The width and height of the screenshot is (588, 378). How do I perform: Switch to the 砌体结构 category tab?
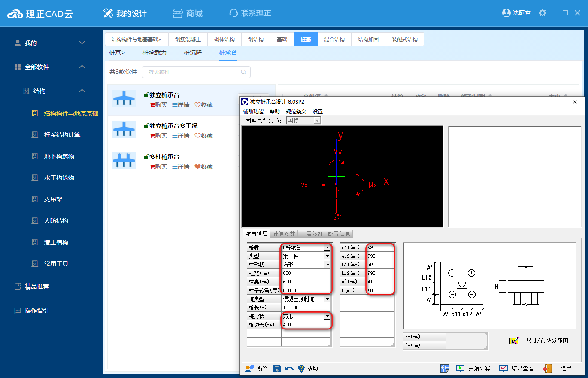click(224, 39)
